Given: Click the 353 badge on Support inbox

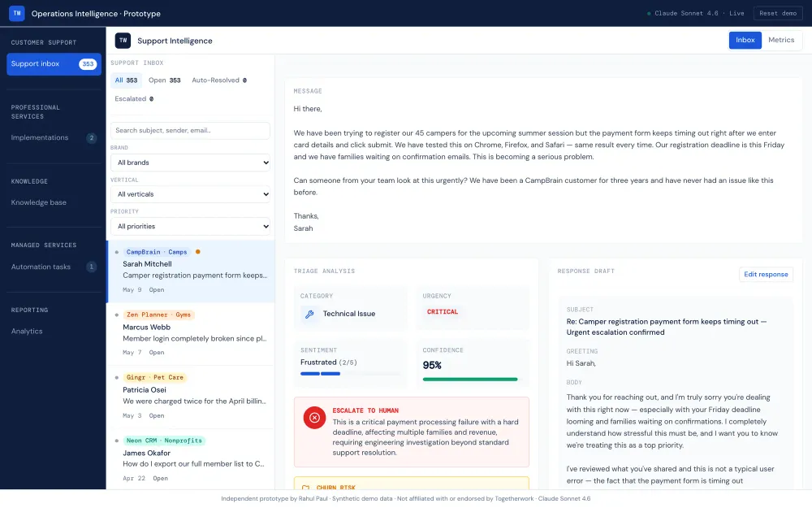Looking at the screenshot, I should point(88,64).
